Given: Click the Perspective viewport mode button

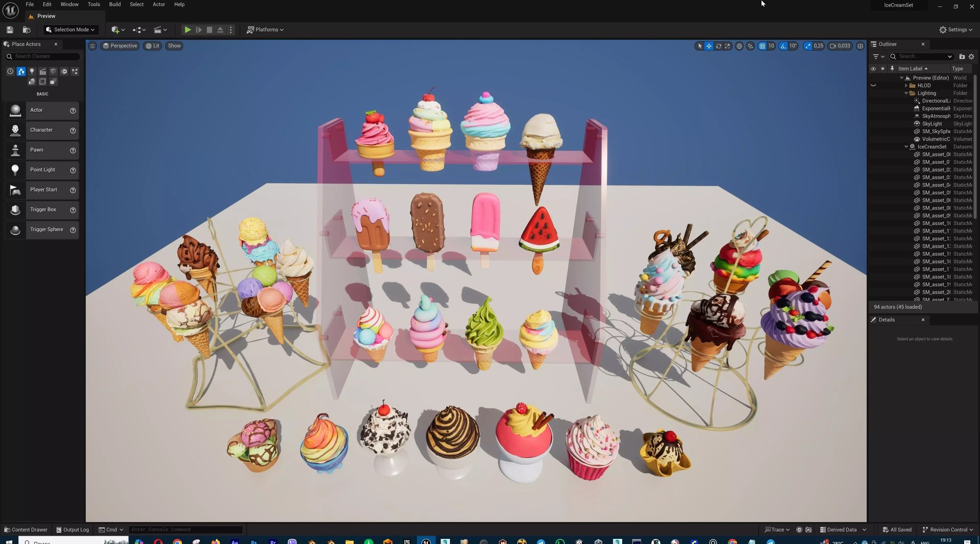Looking at the screenshot, I should coord(120,46).
